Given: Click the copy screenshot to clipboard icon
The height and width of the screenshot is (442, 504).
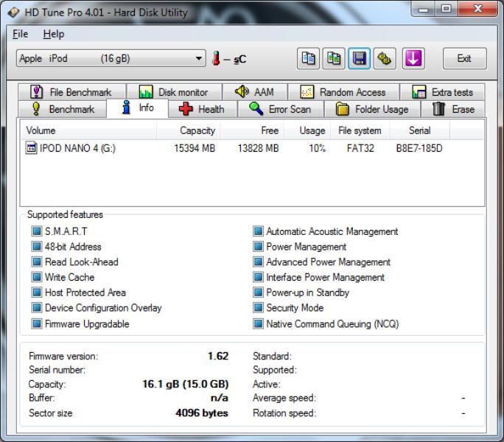Looking at the screenshot, I should pyautogui.click(x=333, y=59).
